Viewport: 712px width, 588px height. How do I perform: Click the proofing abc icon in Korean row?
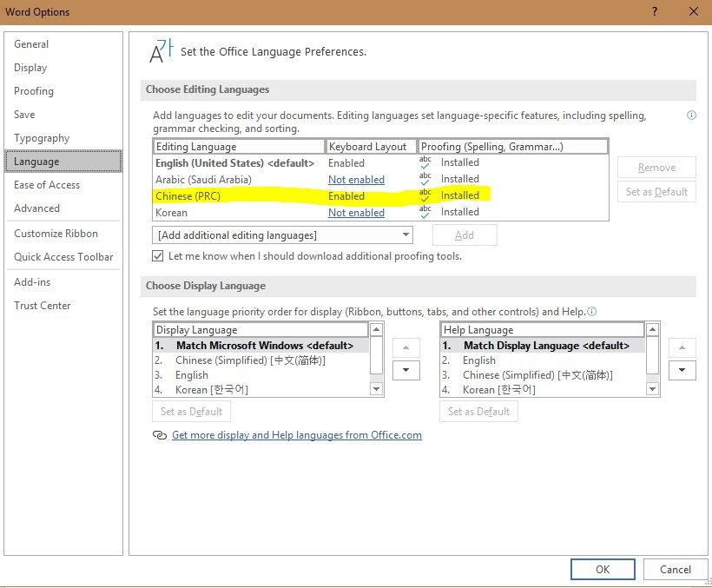point(425,212)
